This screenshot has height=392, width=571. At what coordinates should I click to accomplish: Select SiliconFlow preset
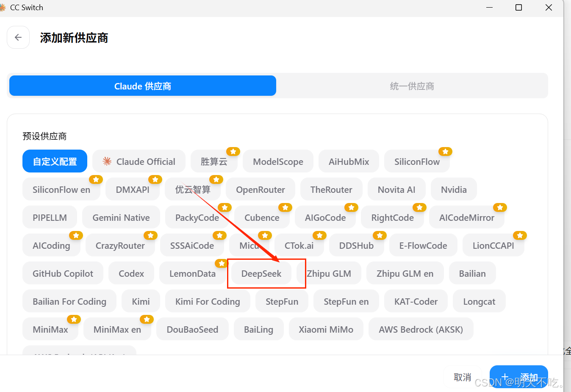click(417, 161)
